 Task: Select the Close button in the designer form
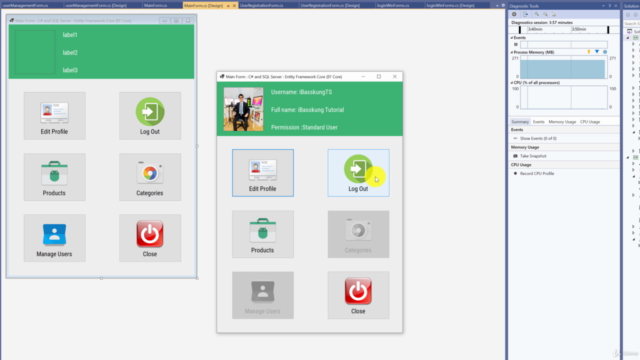coord(150,238)
